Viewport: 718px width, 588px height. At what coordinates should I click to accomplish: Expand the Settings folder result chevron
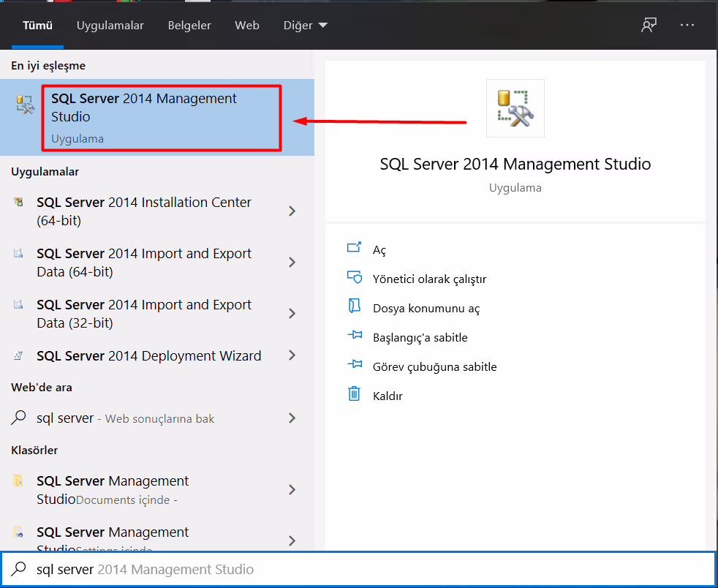(x=292, y=541)
